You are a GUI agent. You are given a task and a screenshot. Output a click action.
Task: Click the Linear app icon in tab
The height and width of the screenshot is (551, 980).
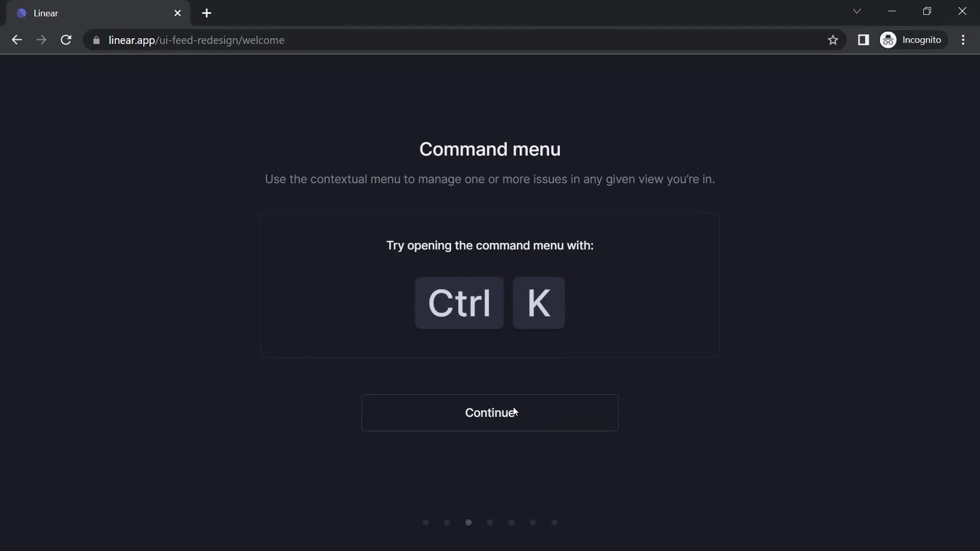tap(22, 13)
